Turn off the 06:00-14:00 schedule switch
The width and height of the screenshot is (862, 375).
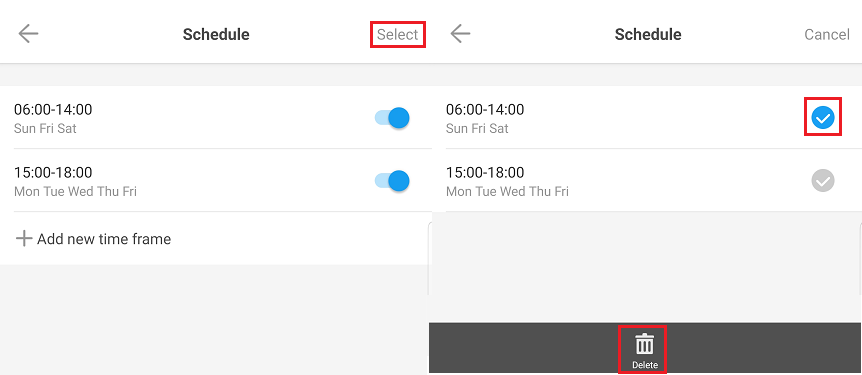[392, 118]
